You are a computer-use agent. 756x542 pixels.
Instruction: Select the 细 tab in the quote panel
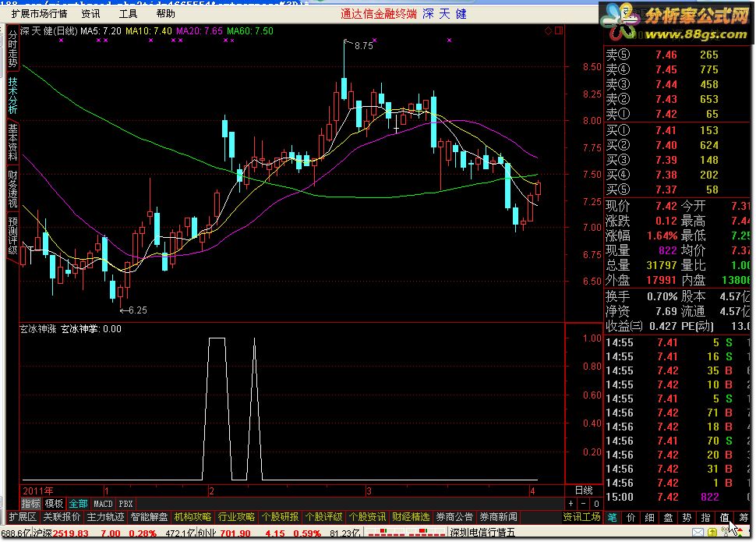pos(649,517)
